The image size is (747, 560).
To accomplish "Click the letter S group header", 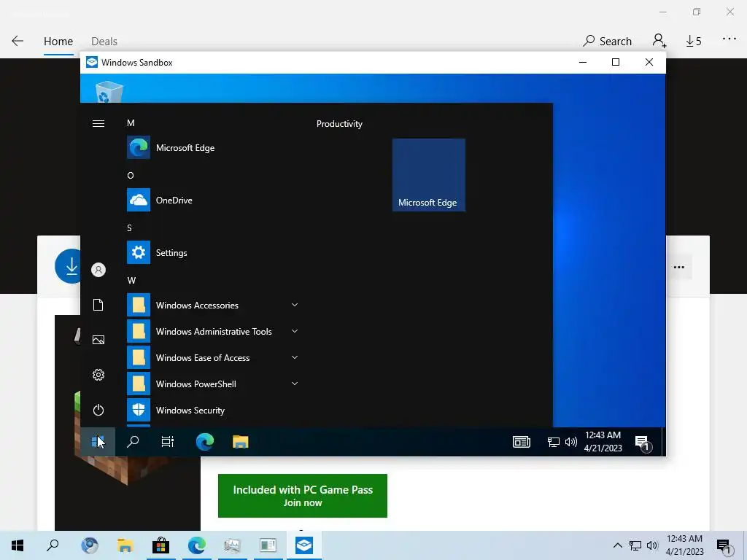I will pyautogui.click(x=130, y=227).
